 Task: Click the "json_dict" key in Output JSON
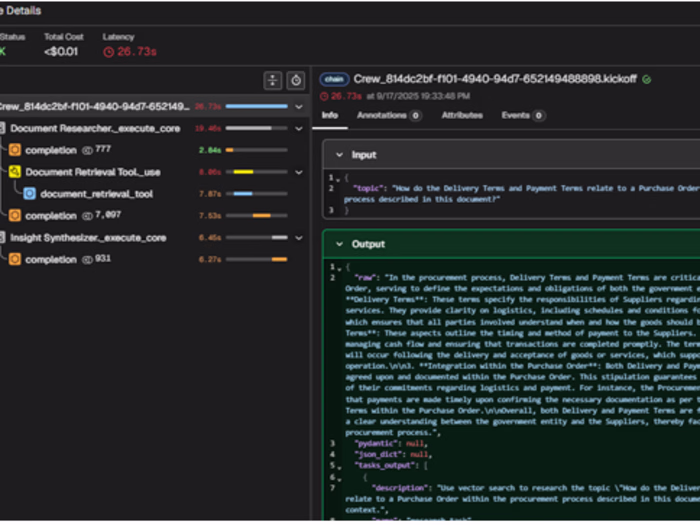pos(377,454)
